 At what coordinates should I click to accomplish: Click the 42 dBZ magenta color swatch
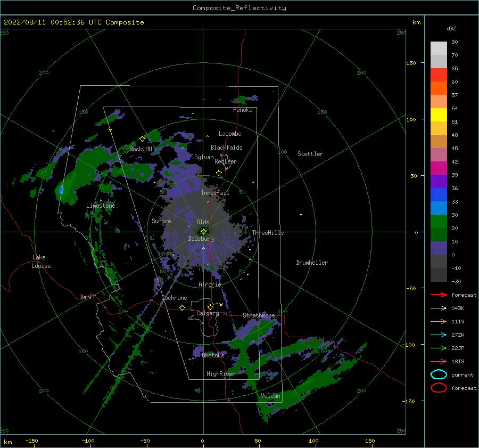[439, 168]
